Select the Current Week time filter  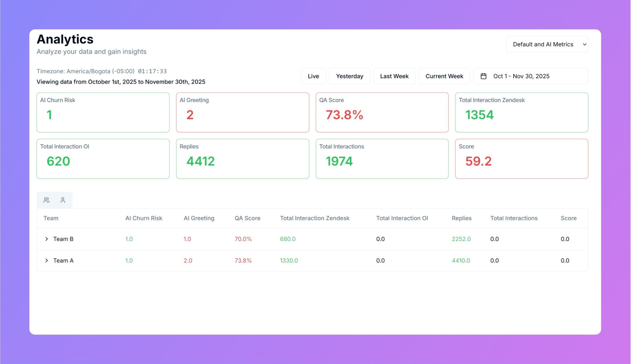tap(444, 76)
